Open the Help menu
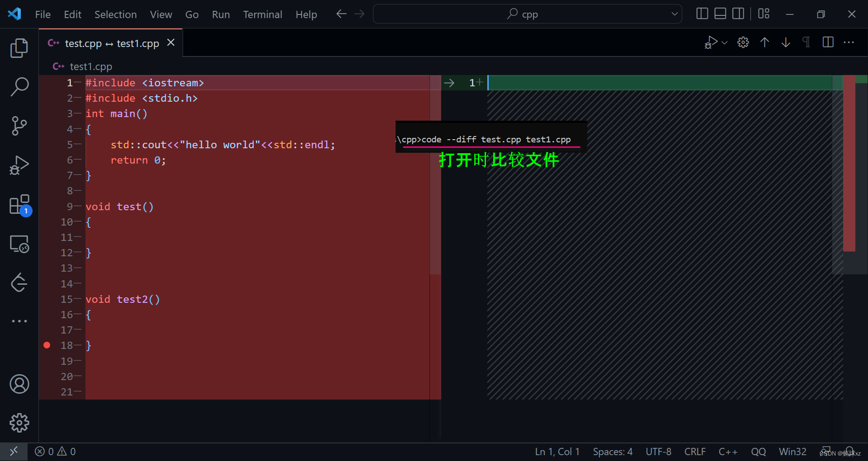This screenshot has height=461, width=868. tap(306, 14)
